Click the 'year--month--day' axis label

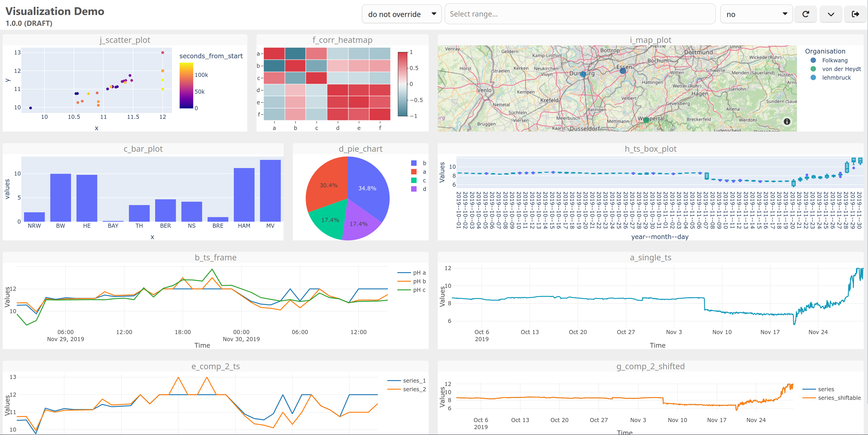[x=660, y=237]
